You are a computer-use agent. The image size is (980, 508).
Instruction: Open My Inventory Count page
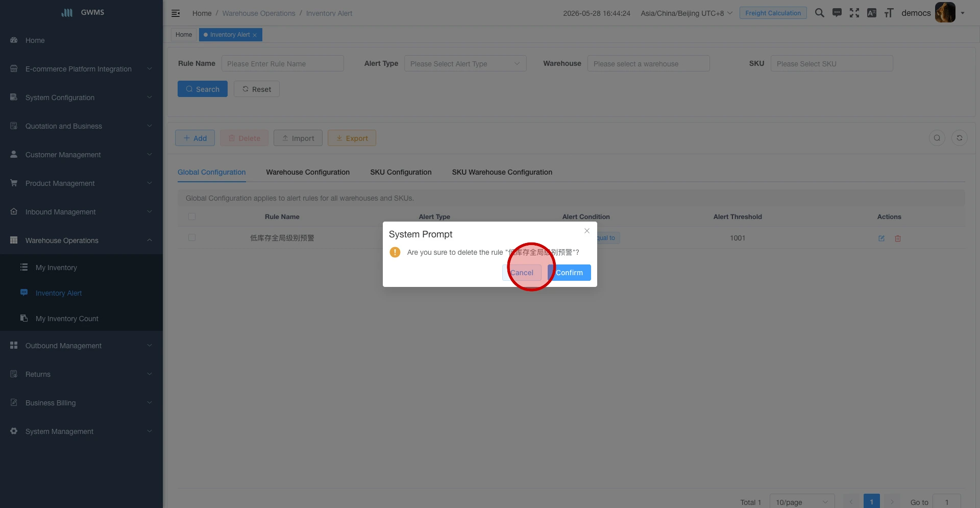pyautogui.click(x=81, y=319)
